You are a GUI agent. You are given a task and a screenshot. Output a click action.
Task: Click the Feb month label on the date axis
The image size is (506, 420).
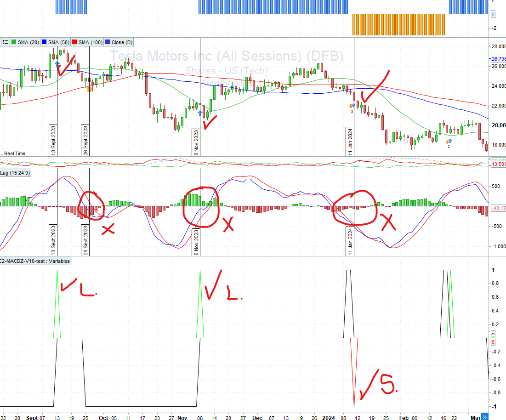coord(404,418)
